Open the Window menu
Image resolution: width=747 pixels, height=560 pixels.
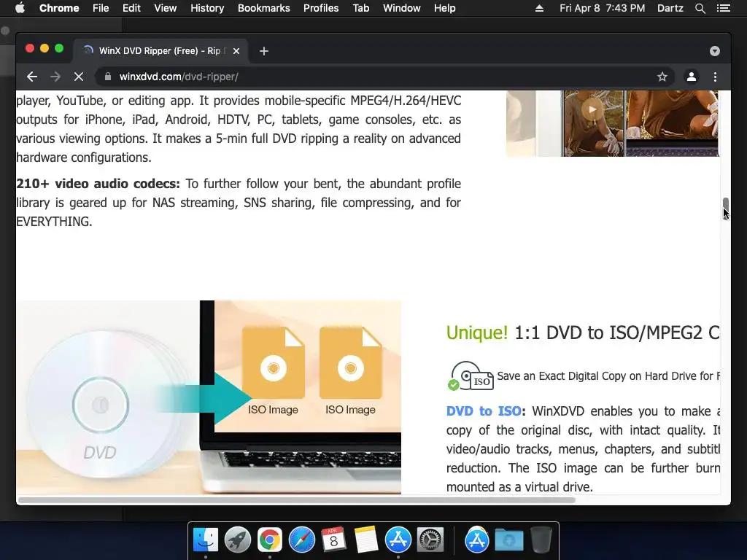coord(402,8)
